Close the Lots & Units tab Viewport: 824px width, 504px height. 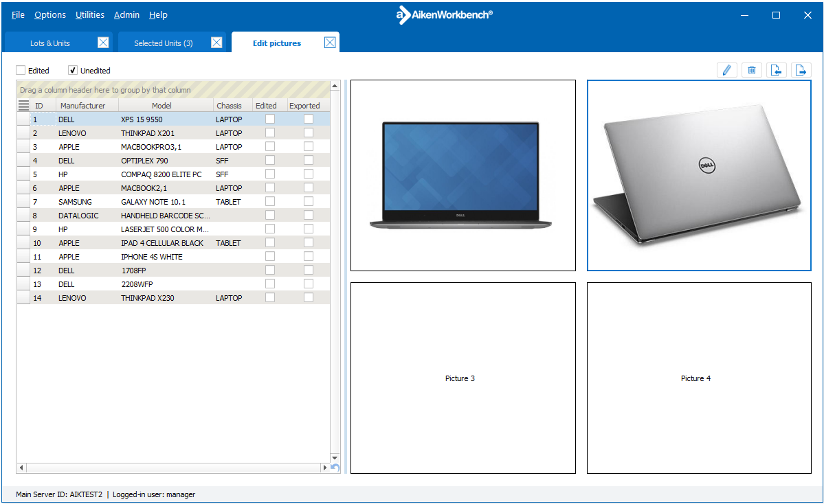tap(103, 43)
